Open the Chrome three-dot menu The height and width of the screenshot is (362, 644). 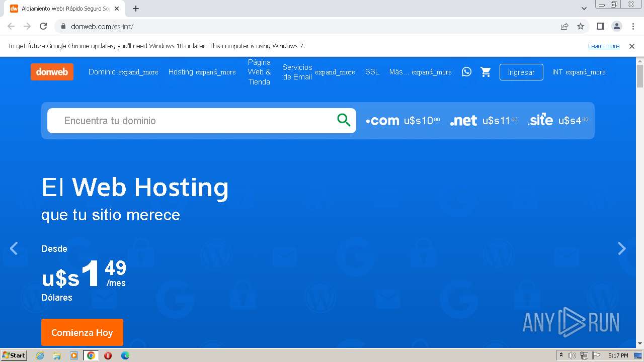pos(633,26)
